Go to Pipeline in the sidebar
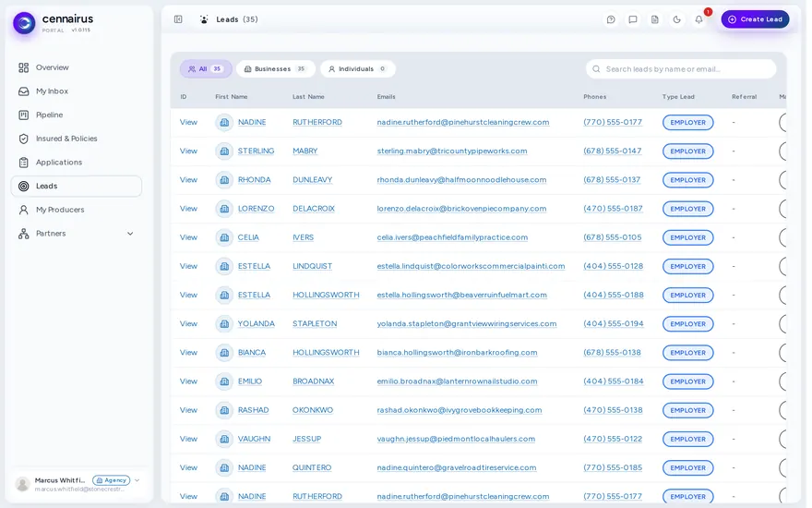The height and width of the screenshot is (508, 812). coord(76,115)
